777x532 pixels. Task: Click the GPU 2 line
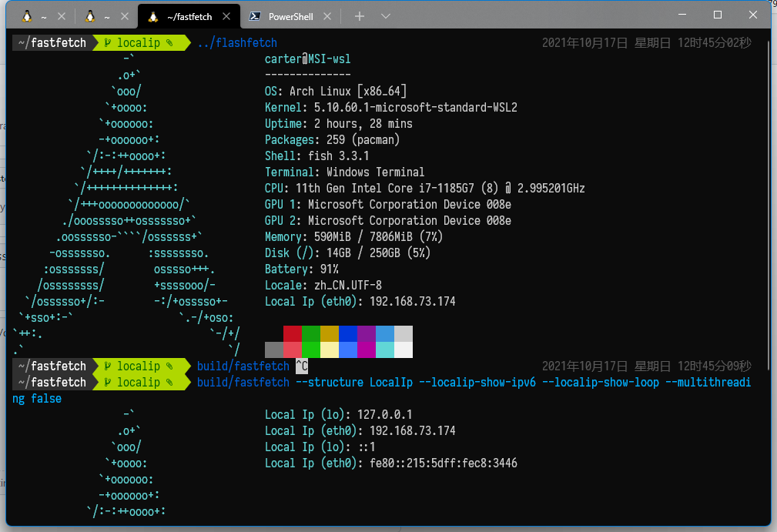click(388, 220)
